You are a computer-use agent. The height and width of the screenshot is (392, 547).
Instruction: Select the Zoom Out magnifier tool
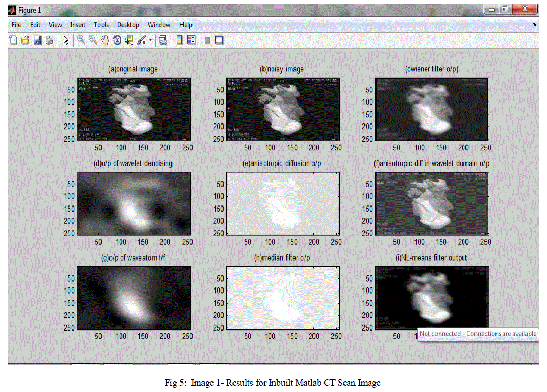click(x=93, y=40)
